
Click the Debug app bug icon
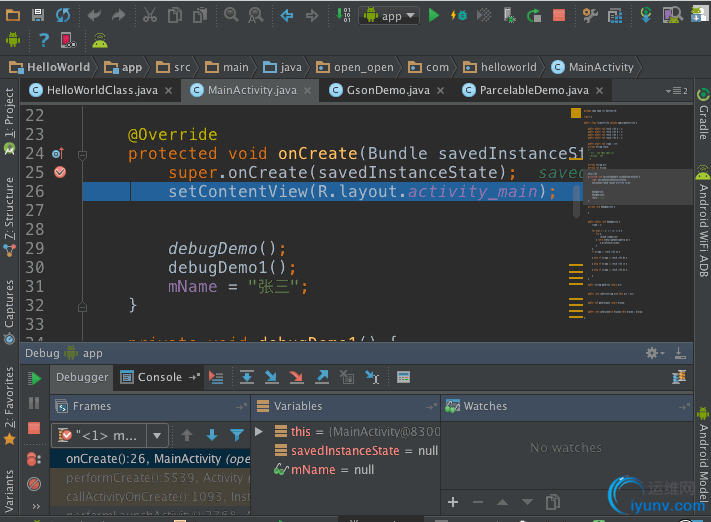click(x=459, y=15)
